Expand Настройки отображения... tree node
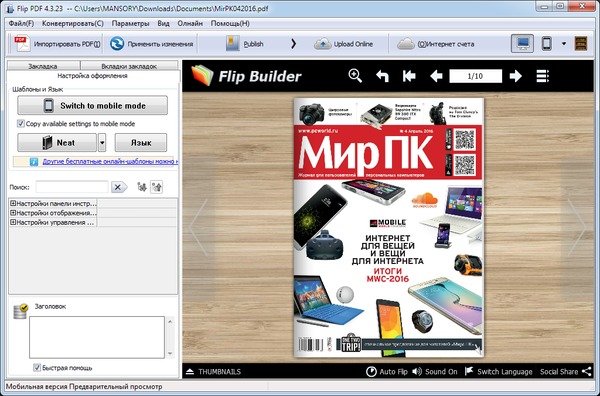Image resolution: width=600 pixels, height=396 pixels. coord(13,213)
